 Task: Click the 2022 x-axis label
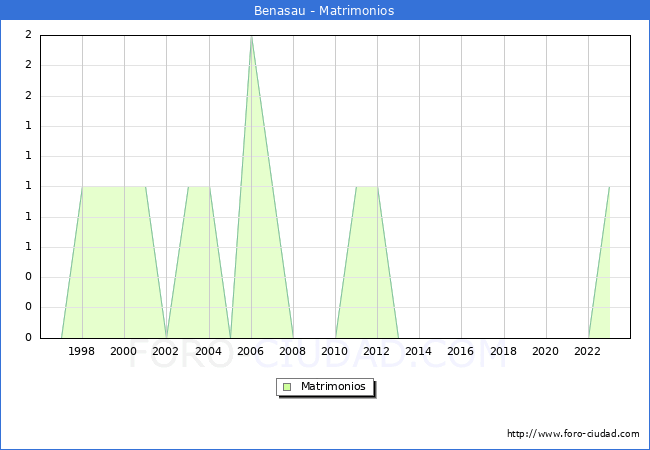coord(587,351)
